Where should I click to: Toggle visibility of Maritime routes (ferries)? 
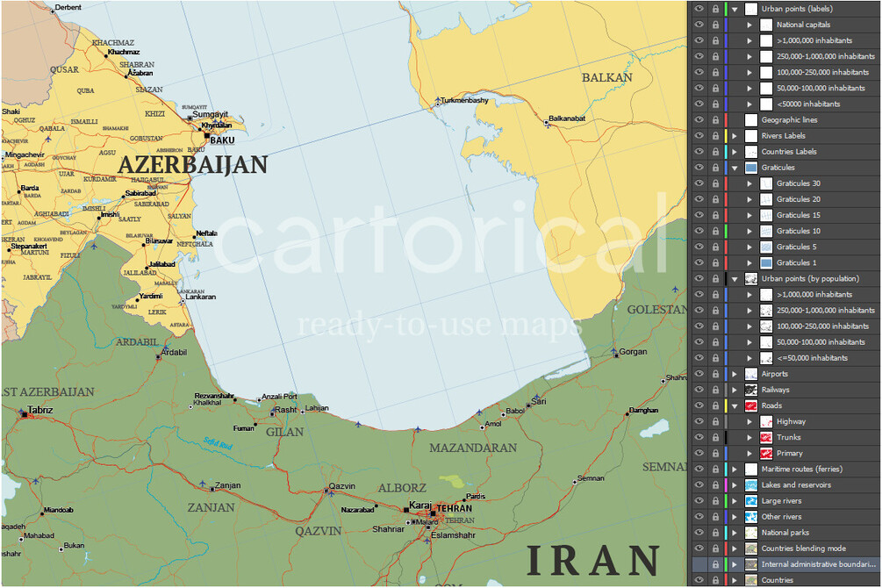coord(699,470)
